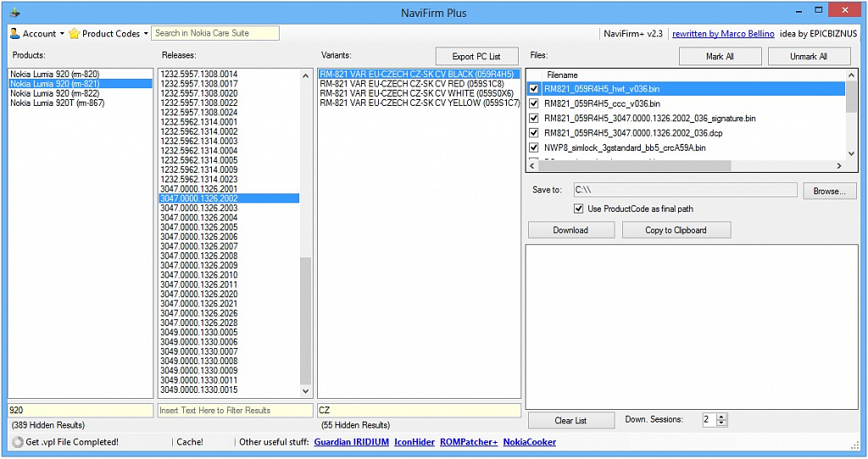Image resolution: width=868 pixels, height=459 pixels.
Task: Click the Cache! status bar entry
Action: (x=190, y=442)
